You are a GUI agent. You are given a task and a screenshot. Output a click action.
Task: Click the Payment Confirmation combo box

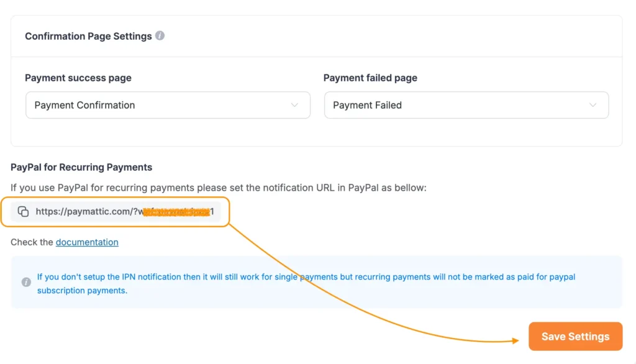(168, 105)
